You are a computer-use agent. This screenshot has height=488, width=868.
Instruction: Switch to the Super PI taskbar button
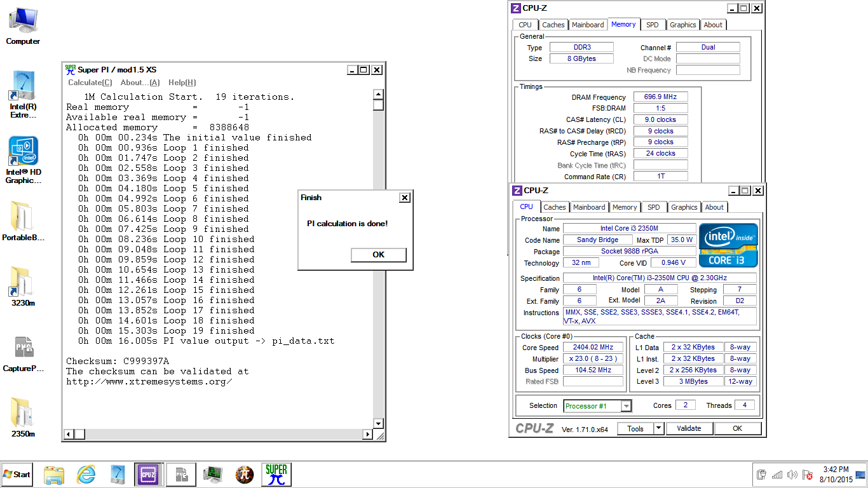click(x=276, y=475)
